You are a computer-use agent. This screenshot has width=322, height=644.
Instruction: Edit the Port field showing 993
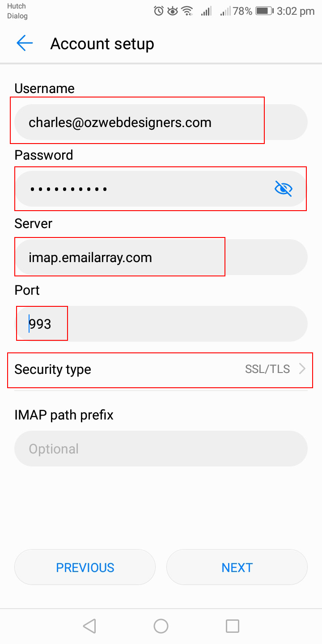click(161, 324)
